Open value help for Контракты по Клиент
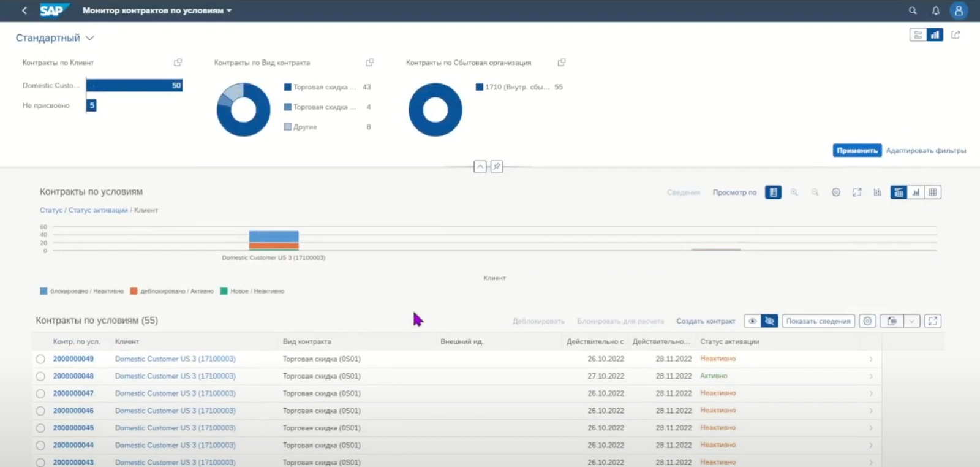Viewport: 980px width, 467px height. 178,63
